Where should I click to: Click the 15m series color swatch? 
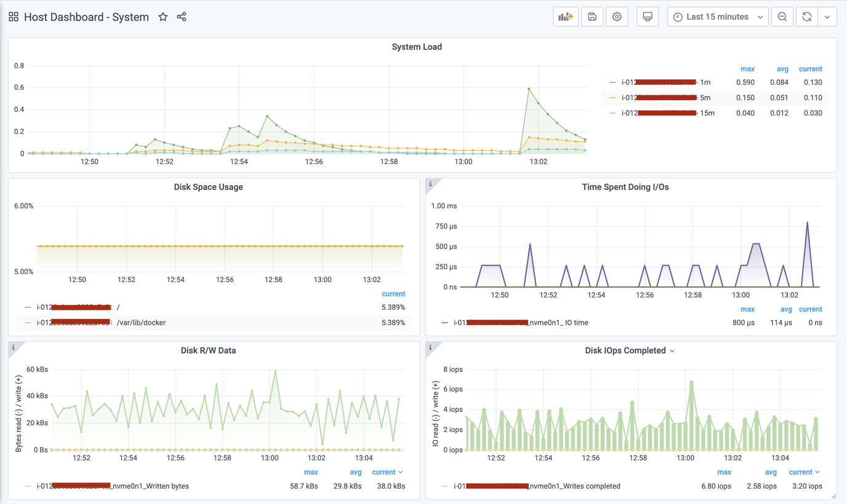point(613,113)
